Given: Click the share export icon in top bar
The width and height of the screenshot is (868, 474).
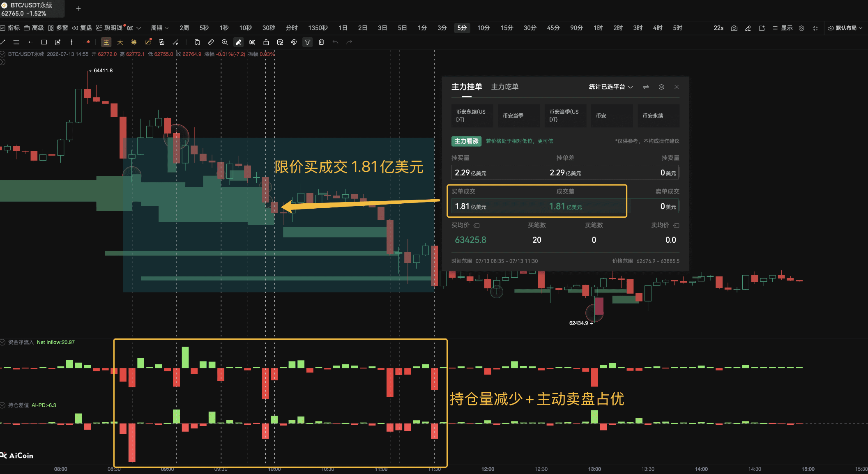Looking at the screenshot, I should (762, 28).
